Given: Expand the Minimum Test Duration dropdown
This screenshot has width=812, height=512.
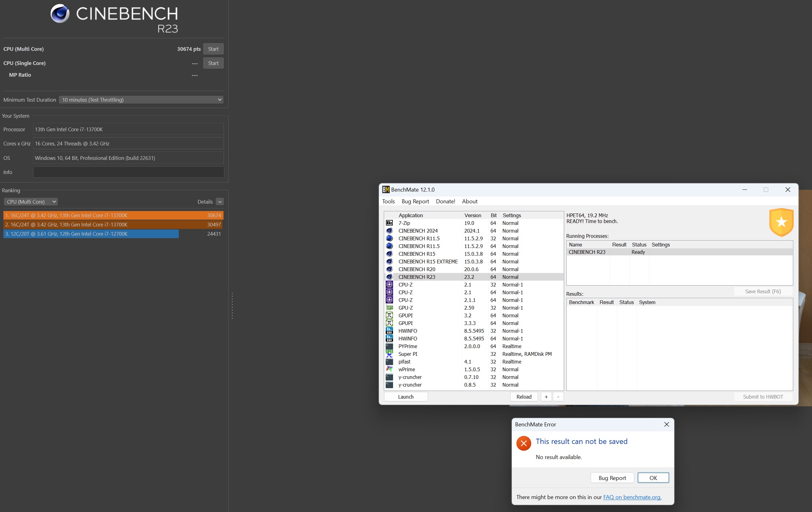Looking at the screenshot, I should coord(218,99).
